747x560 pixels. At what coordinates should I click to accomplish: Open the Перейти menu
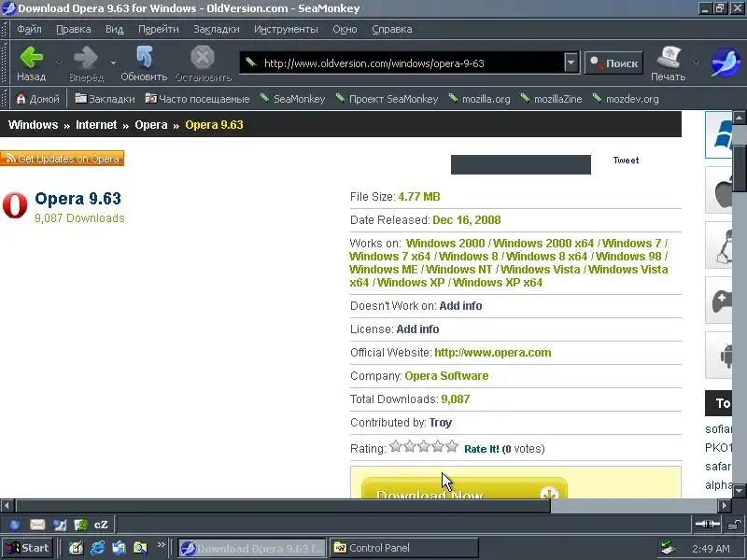(x=159, y=29)
